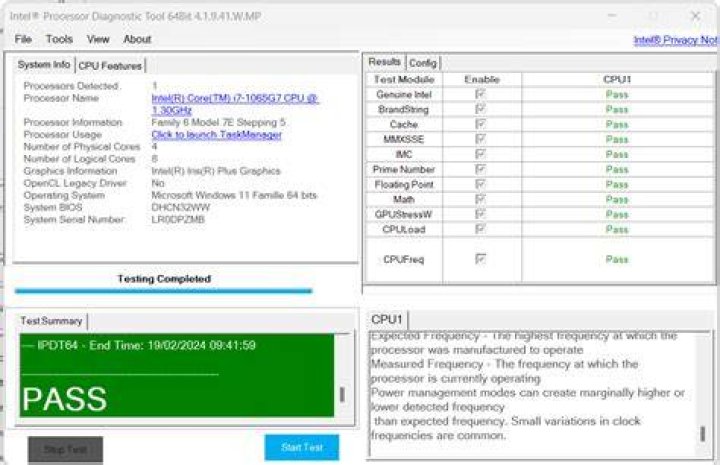Click the Microsoft Windows 11 Famille value
The image size is (720, 465).
click(234, 195)
